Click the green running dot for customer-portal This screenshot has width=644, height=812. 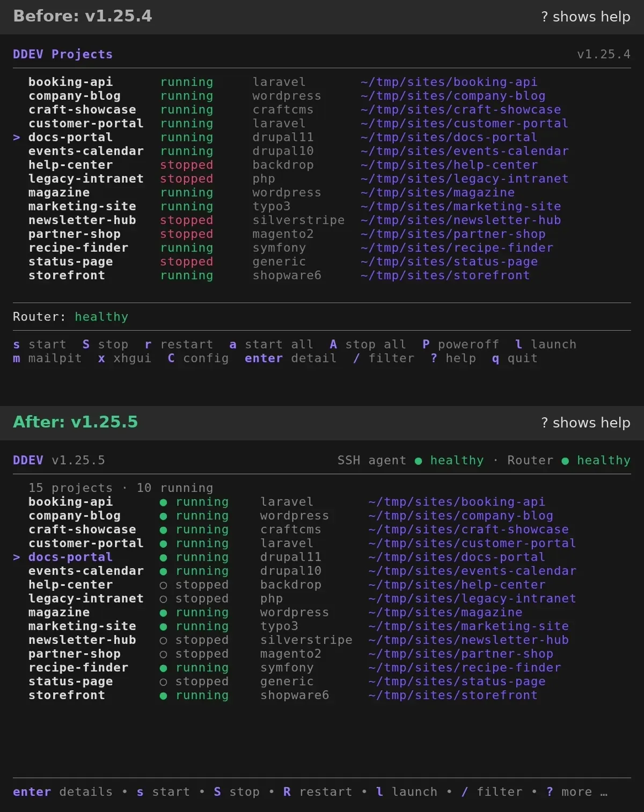coord(163,544)
